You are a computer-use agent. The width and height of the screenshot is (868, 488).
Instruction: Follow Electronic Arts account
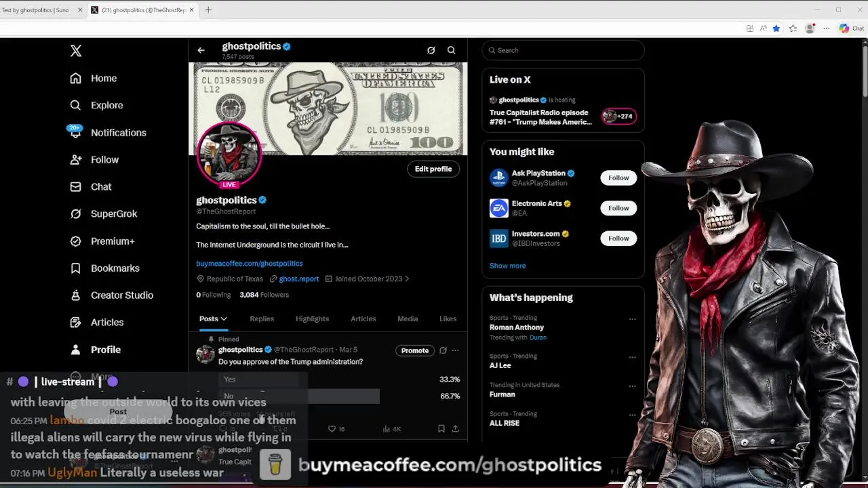coord(618,208)
